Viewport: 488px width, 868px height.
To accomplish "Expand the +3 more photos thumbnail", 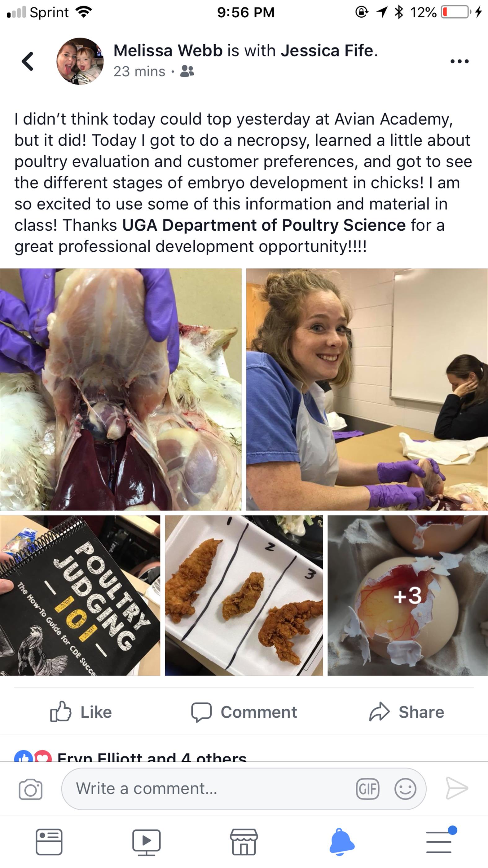I will pos(407,596).
